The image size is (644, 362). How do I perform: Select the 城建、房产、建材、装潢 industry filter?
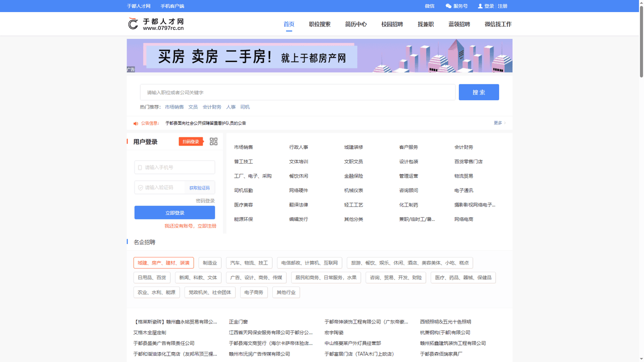pos(164,263)
